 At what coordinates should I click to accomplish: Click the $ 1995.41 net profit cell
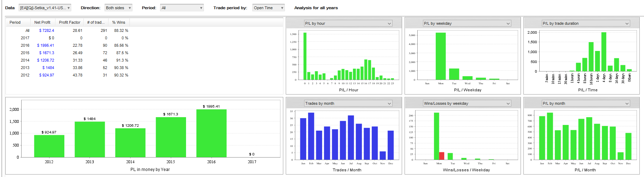(x=46, y=45)
